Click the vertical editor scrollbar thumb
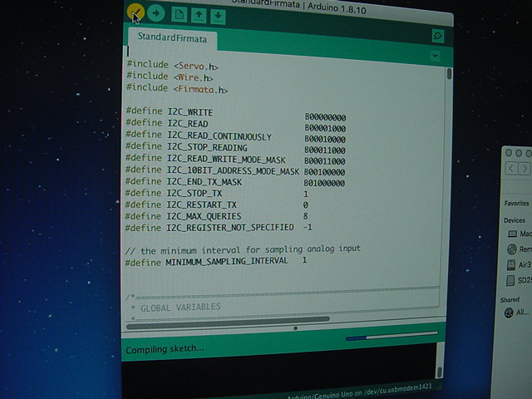 [x=449, y=74]
